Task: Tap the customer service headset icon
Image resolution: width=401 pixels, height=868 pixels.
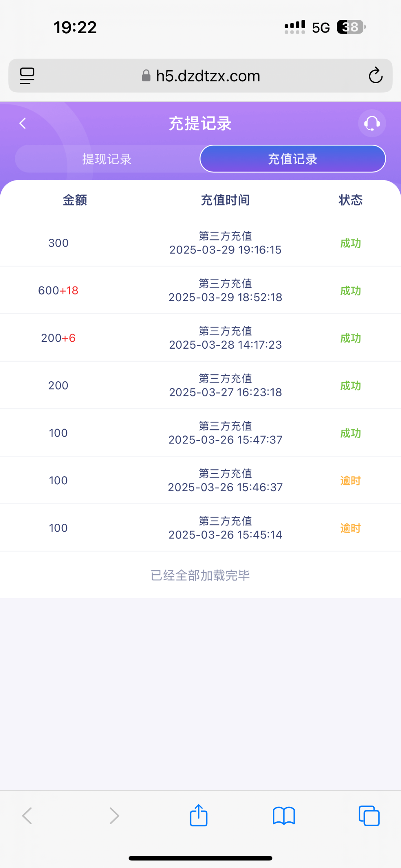Action: click(x=372, y=123)
